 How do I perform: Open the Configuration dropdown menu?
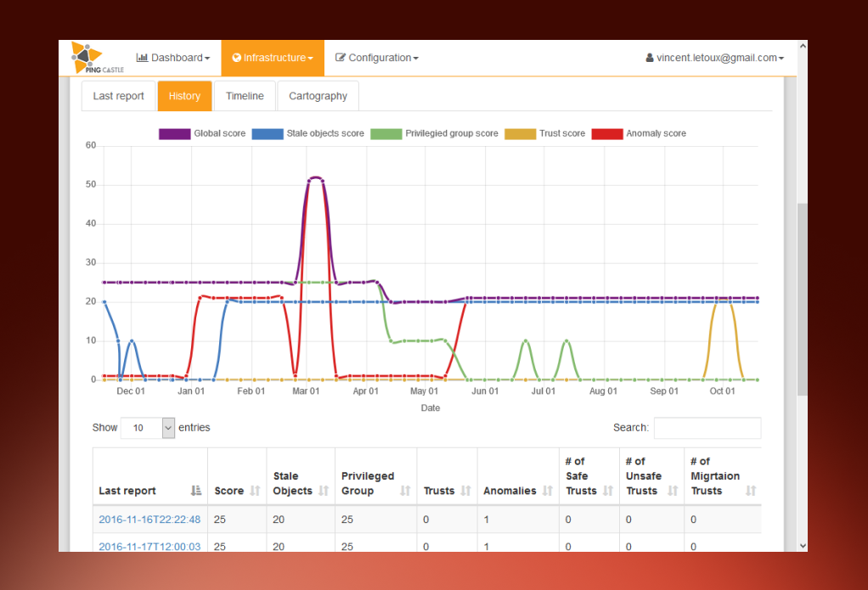click(x=377, y=58)
